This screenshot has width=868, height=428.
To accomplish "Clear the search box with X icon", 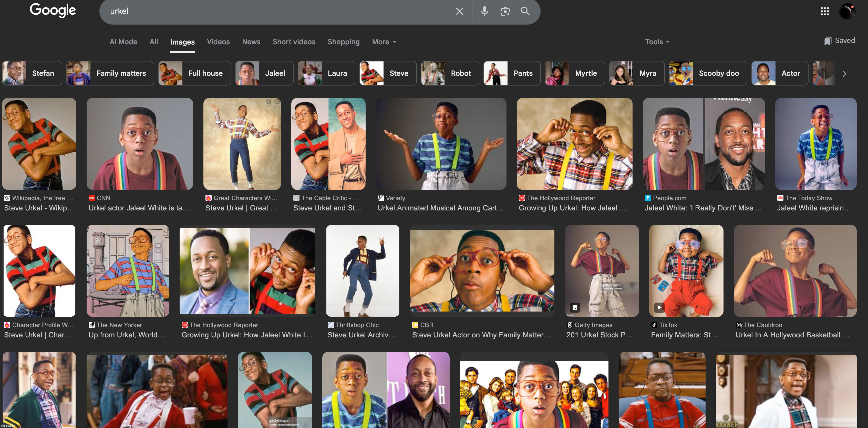I will pos(459,12).
